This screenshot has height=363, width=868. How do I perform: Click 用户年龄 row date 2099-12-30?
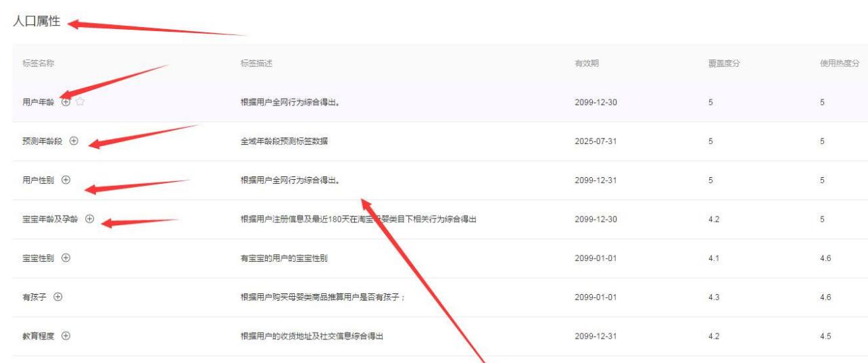pyautogui.click(x=596, y=103)
